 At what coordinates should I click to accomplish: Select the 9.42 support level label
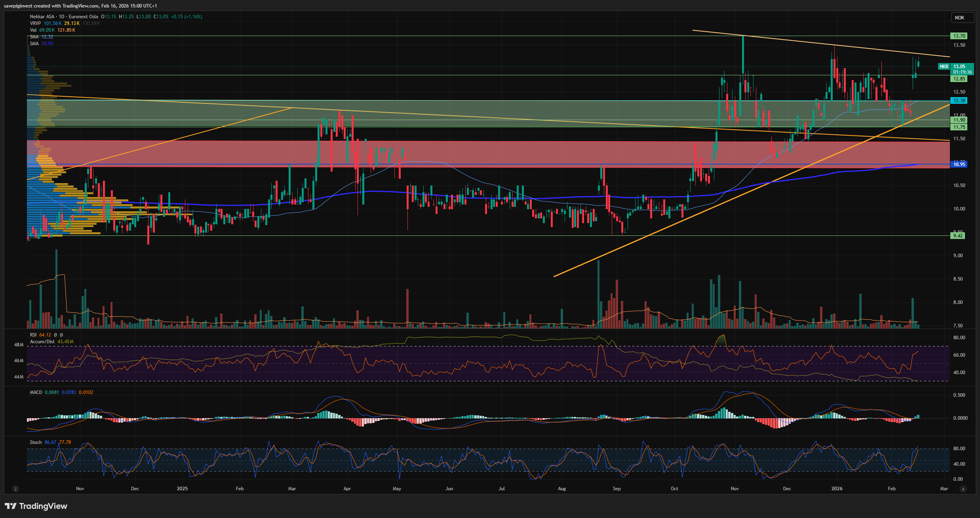tap(957, 236)
